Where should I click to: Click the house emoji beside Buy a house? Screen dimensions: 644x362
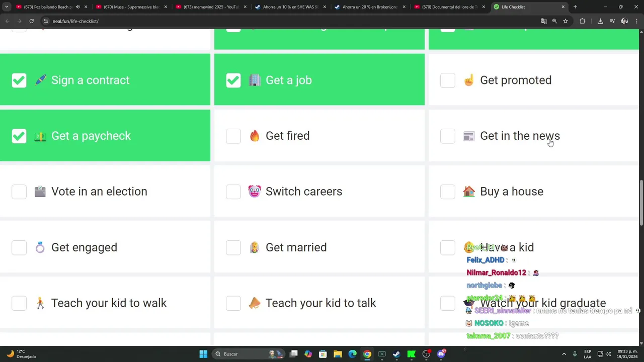pyautogui.click(x=469, y=192)
